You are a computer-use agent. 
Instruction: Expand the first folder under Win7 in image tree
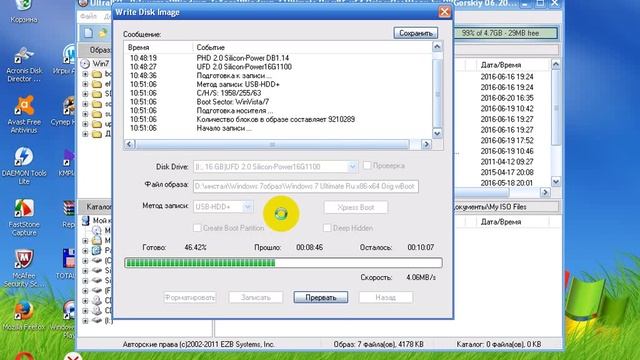click(85, 74)
